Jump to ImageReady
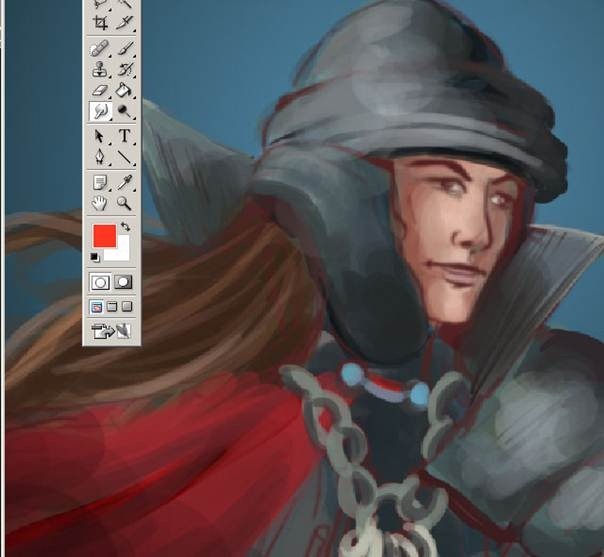Viewport: 604px width, 557px height. tap(111, 331)
